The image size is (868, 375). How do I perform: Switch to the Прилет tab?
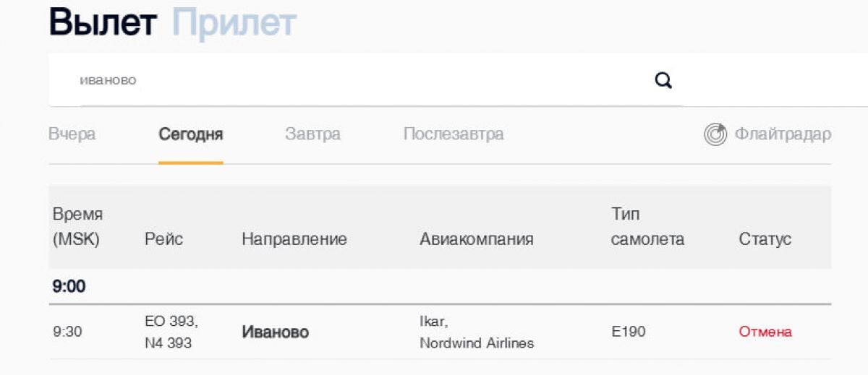[234, 22]
